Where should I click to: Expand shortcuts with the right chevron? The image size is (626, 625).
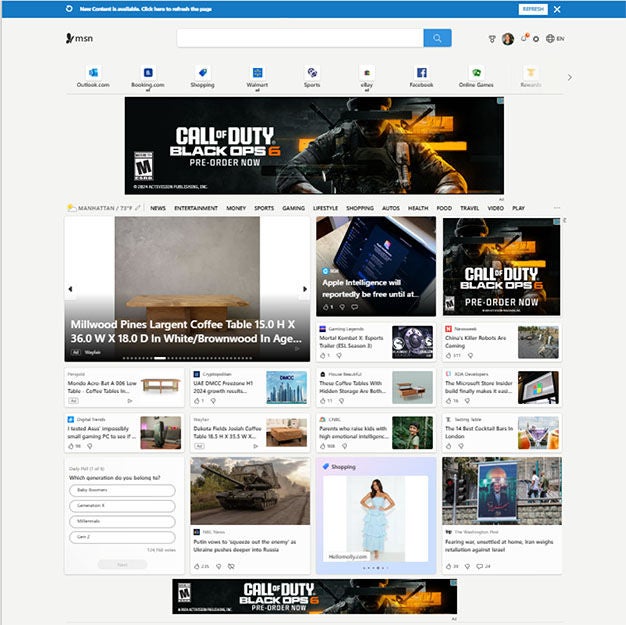570,77
